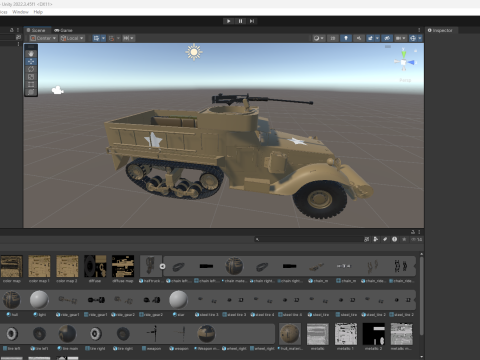Open the snap increment options arrow
This screenshot has height=360, width=480.
(132, 38)
